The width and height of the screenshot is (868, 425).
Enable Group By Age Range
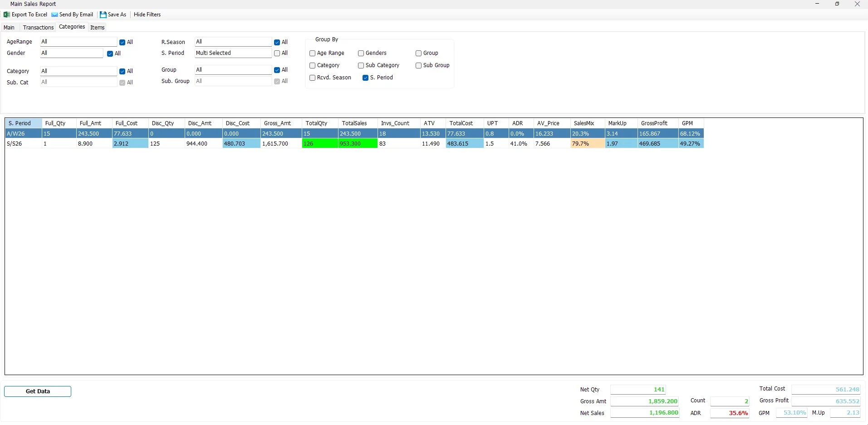click(312, 53)
